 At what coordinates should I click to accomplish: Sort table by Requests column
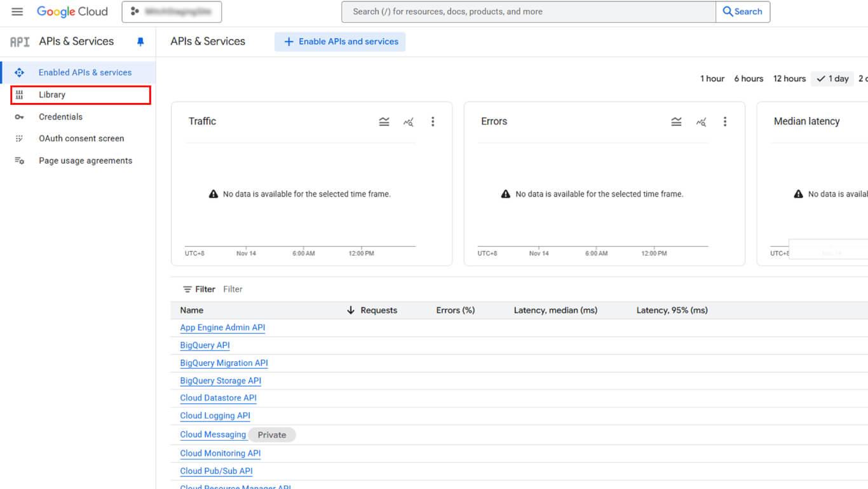tap(378, 310)
